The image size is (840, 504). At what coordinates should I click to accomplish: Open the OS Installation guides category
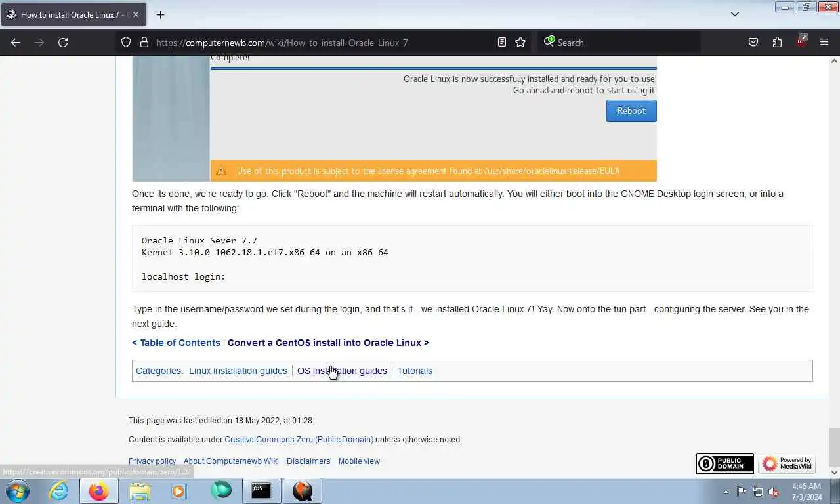tap(342, 371)
